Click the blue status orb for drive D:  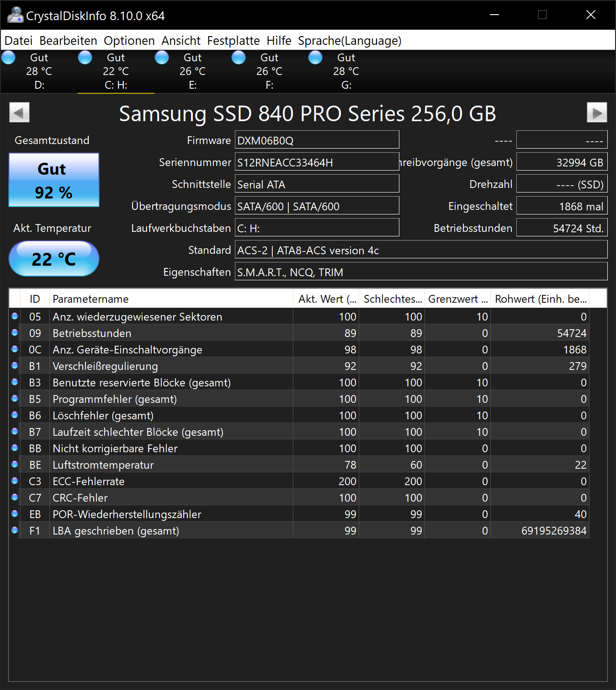[8, 58]
